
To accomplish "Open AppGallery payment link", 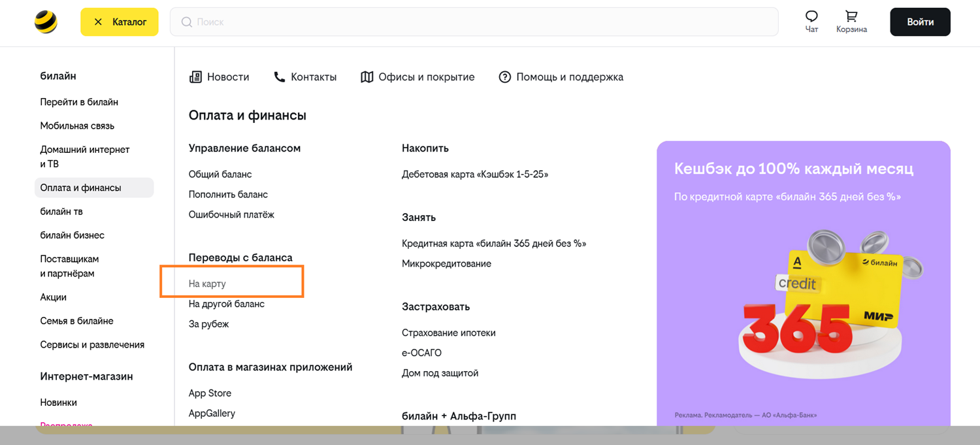I will (212, 414).
